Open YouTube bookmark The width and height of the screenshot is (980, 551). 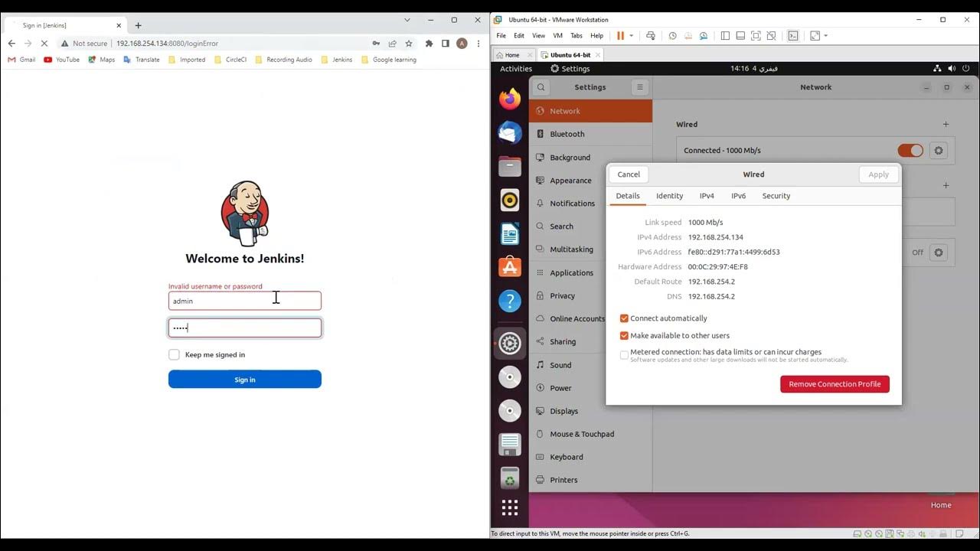coord(61,60)
